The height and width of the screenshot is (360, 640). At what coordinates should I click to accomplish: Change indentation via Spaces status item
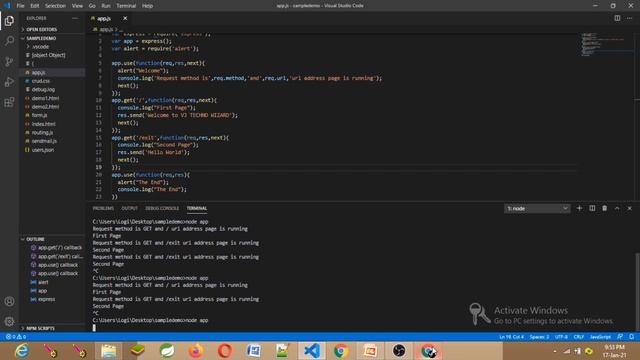pos(539,337)
